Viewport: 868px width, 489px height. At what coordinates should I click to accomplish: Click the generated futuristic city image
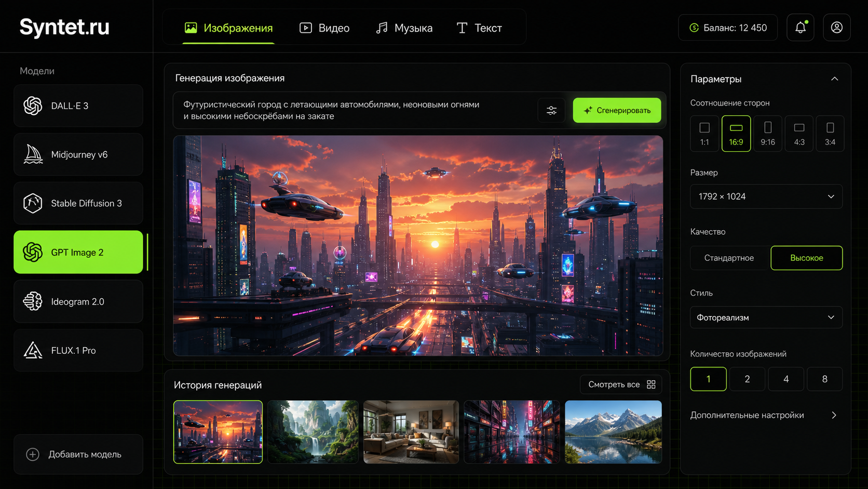click(418, 246)
